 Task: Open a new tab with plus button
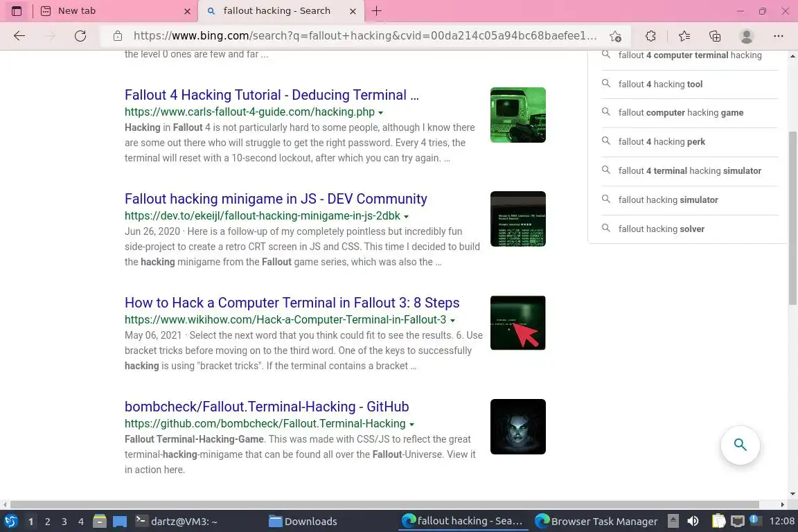coord(377,10)
